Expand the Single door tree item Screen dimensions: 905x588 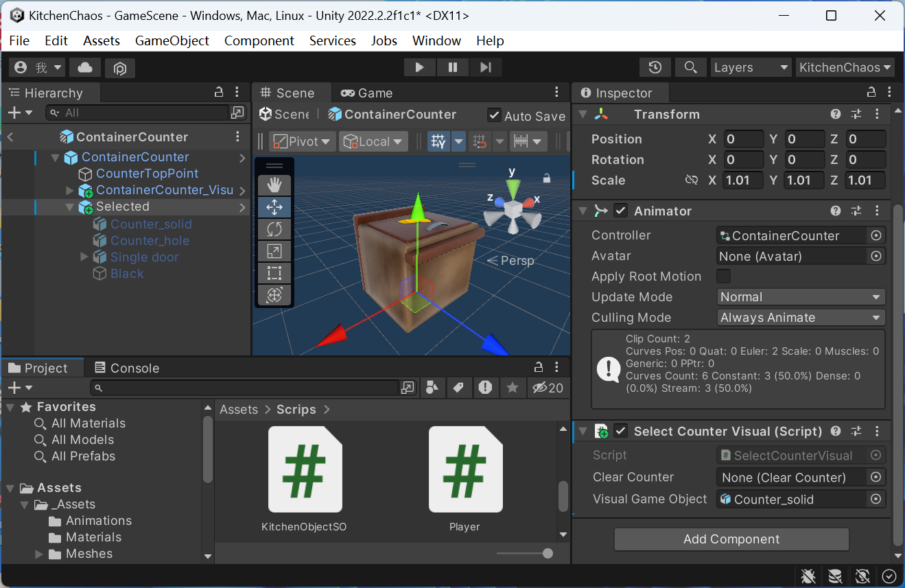click(84, 257)
